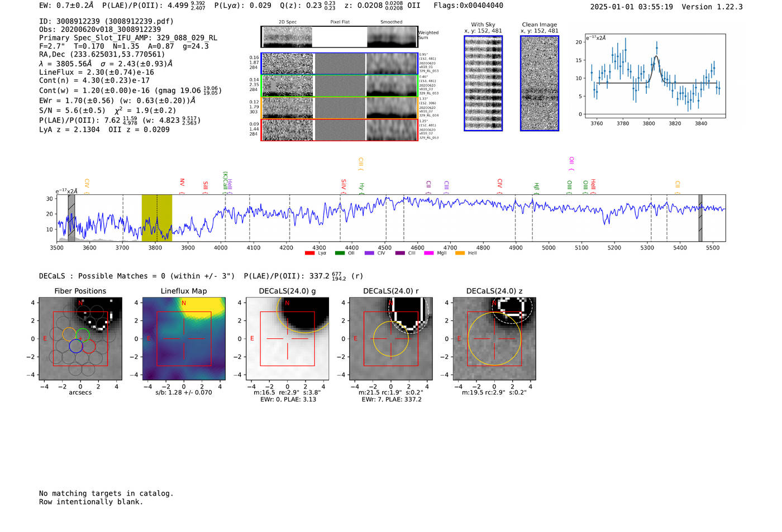
Task: Click the "Row intentionally blank." text
Action: pyautogui.click(x=91, y=502)
